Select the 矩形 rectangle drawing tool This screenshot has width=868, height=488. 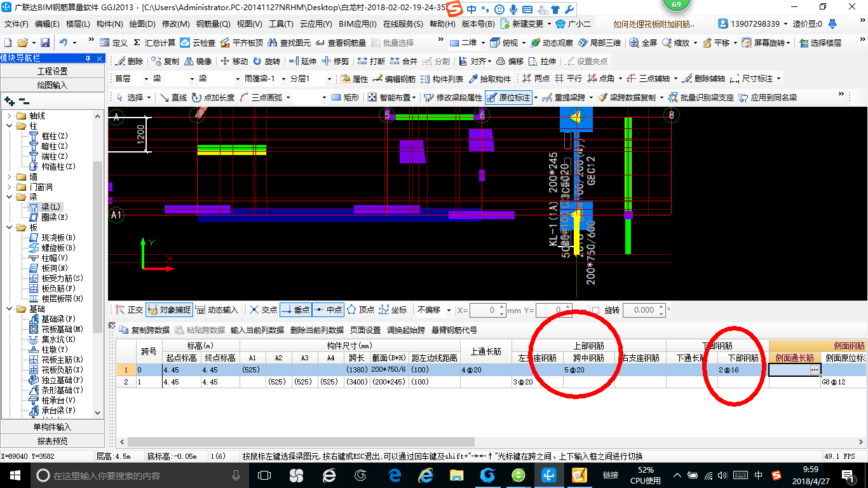click(x=346, y=97)
